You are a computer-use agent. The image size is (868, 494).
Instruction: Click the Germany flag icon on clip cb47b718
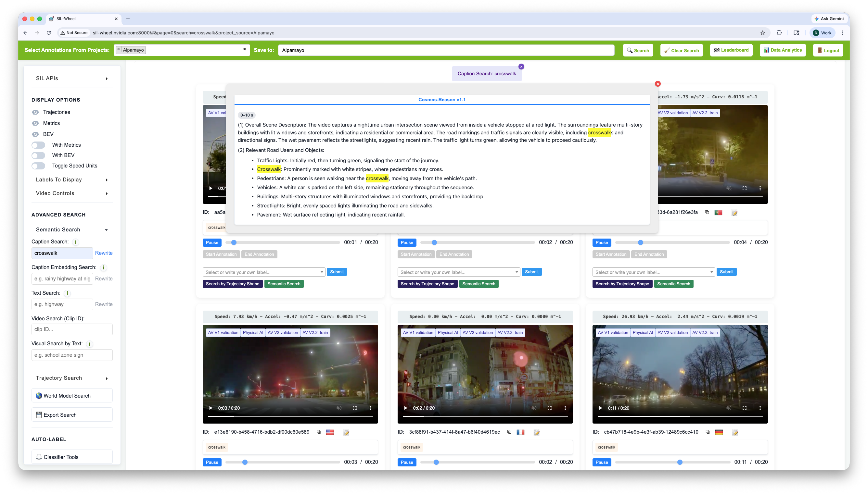click(719, 432)
